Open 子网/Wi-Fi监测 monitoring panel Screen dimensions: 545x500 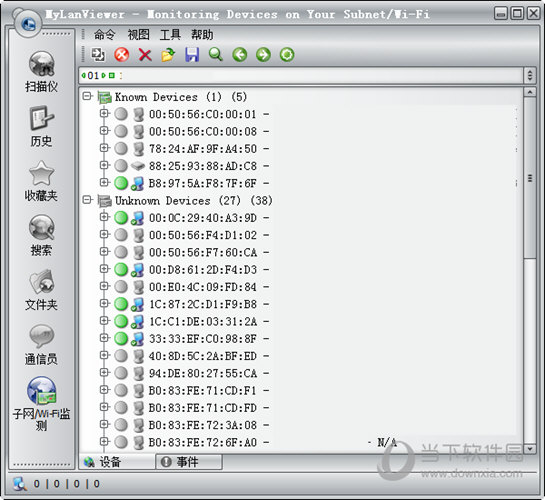[41, 404]
